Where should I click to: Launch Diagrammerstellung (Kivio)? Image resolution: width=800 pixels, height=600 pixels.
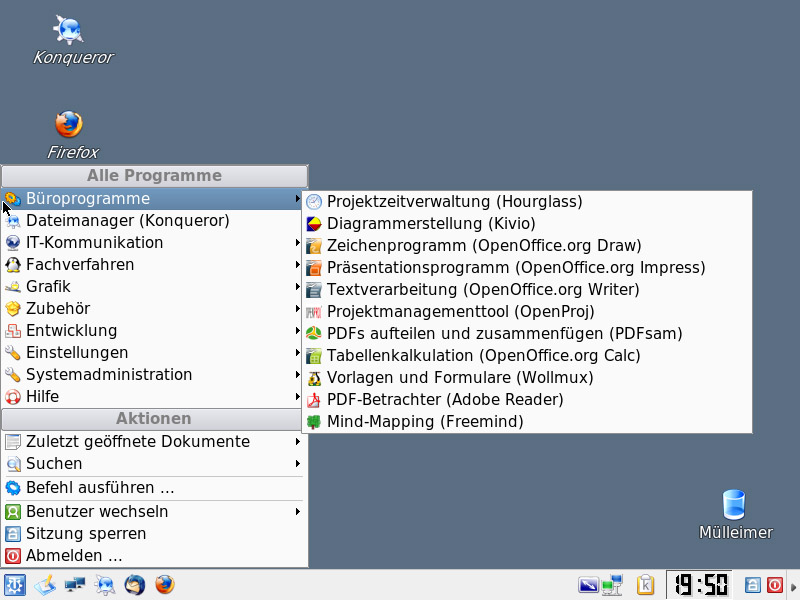pos(527,223)
